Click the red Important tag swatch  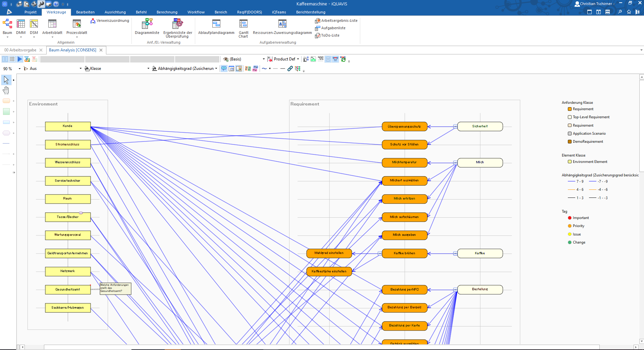tap(570, 218)
